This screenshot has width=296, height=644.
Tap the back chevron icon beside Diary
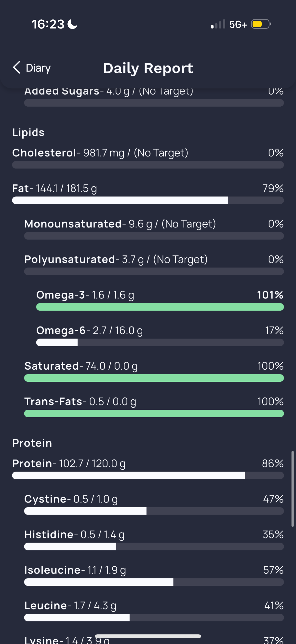[17, 68]
